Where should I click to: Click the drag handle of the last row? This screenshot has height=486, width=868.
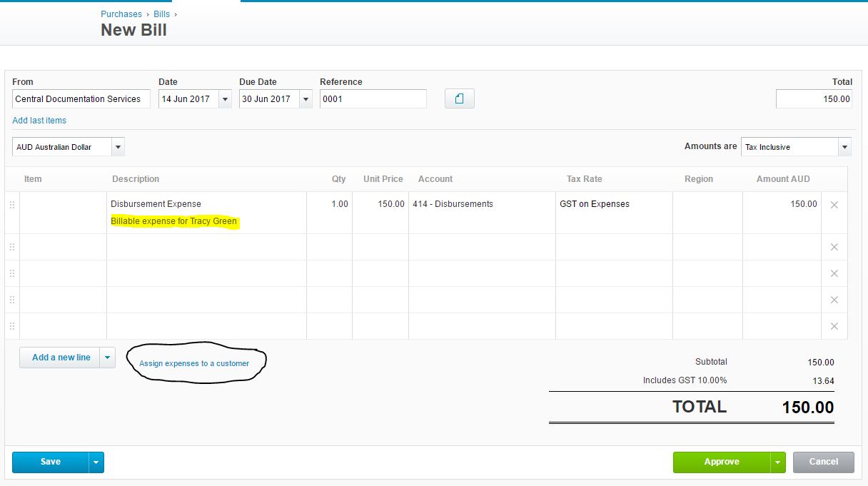(12, 326)
